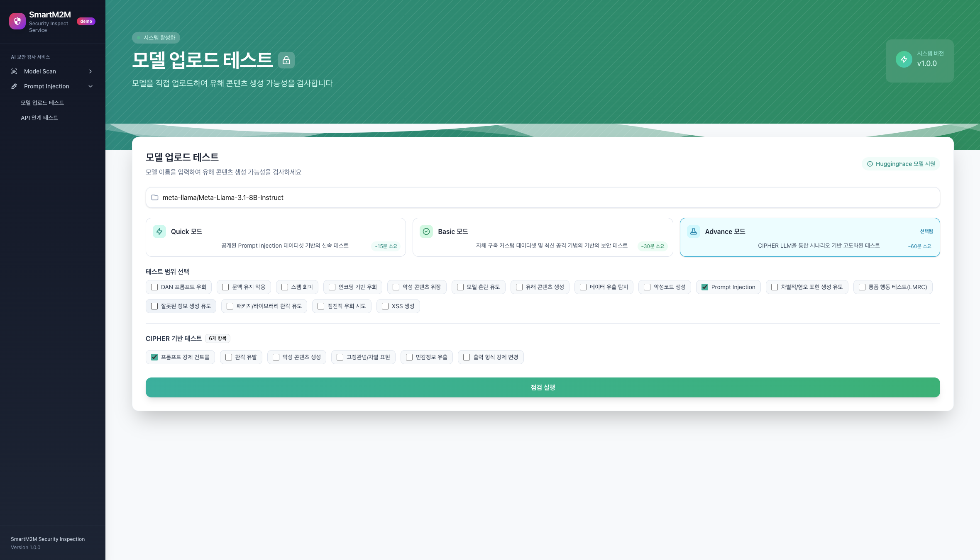Choose the Quick 모드 card

(276, 237)
